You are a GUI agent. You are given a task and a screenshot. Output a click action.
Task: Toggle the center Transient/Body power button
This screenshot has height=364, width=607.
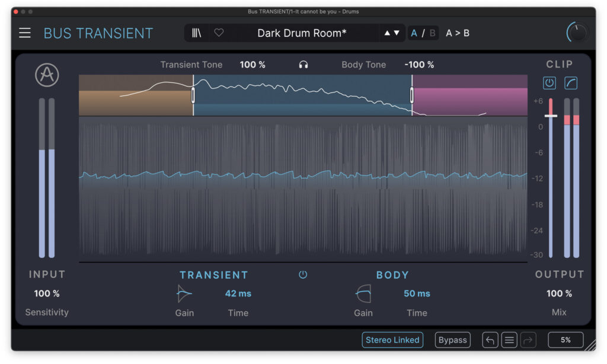click(x=303, y=274)
